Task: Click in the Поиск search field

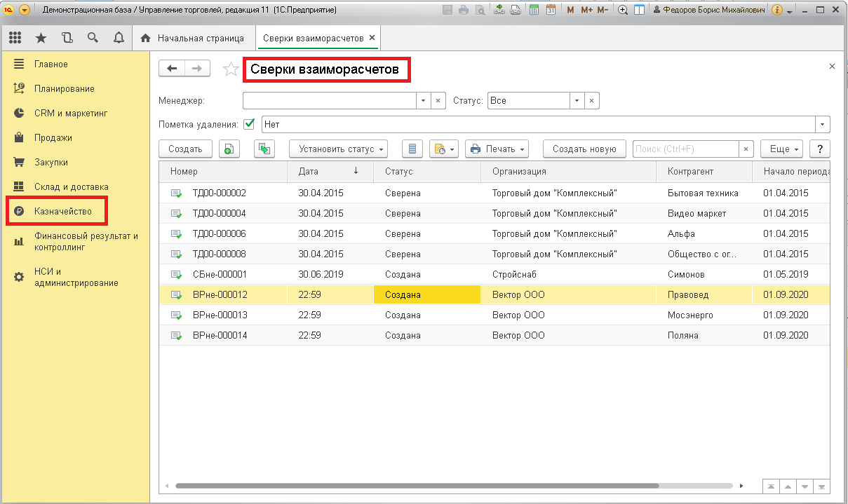Action: [x=685, y=149]
